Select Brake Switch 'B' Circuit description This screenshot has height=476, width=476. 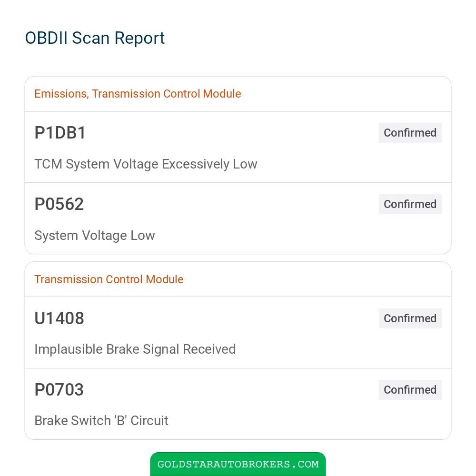point(101,421)
